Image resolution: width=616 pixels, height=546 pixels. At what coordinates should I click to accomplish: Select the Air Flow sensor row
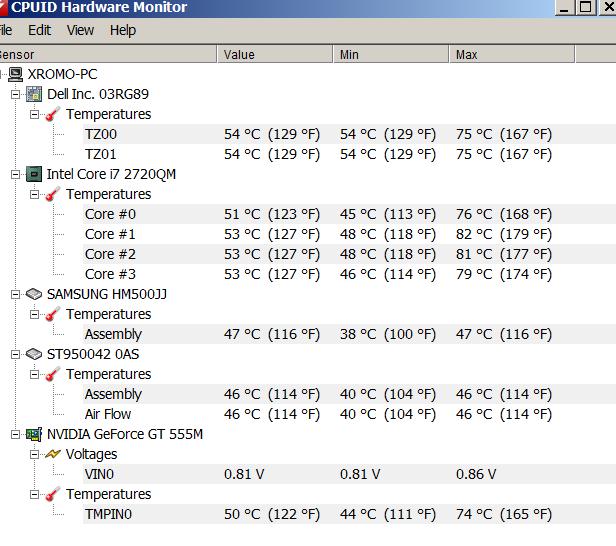click(x=349, y=414)
